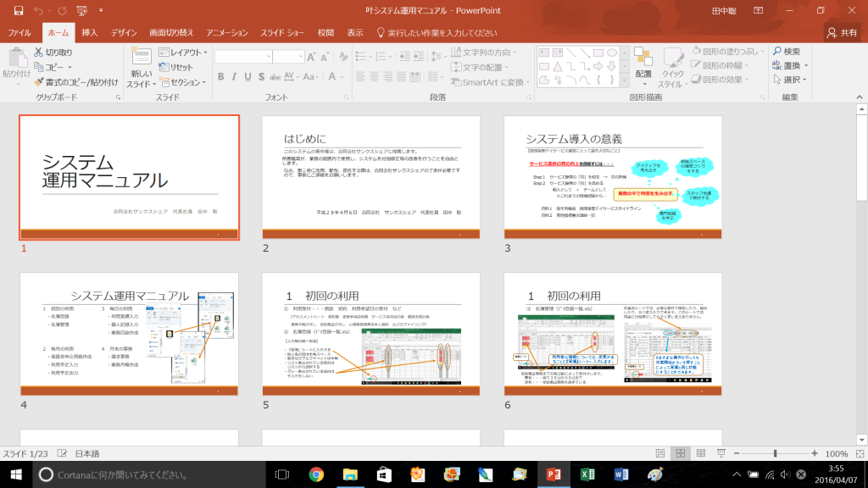
Task: Toggle Italic formatting
Action: point(234,77)
